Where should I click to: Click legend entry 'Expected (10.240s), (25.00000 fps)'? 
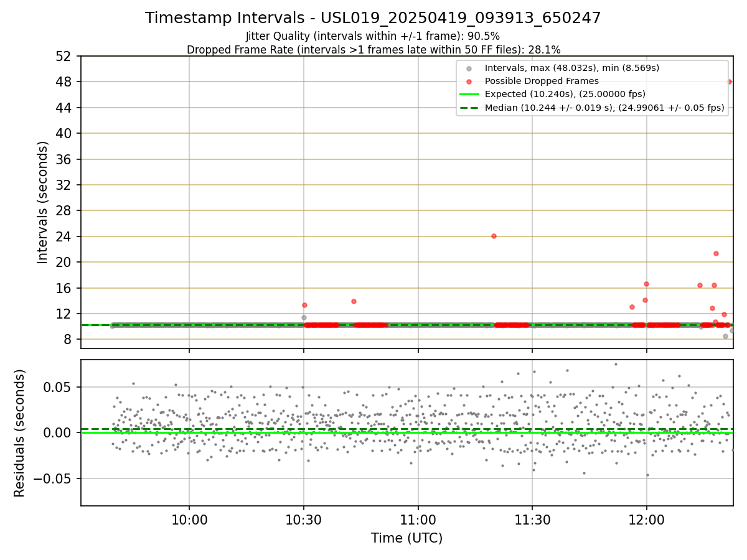coord(565,94)
